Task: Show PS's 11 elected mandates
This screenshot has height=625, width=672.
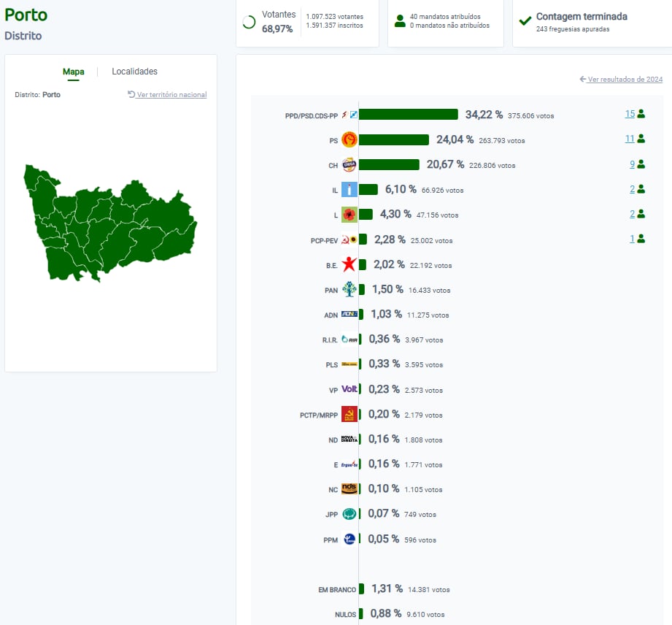Action: click(x=630, y=139)
